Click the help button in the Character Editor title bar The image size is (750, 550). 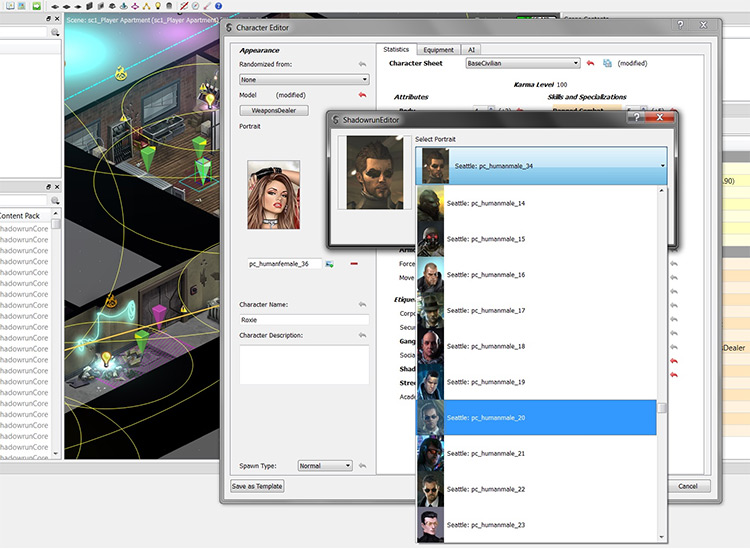pyautogui.click(x=680, y=25)
